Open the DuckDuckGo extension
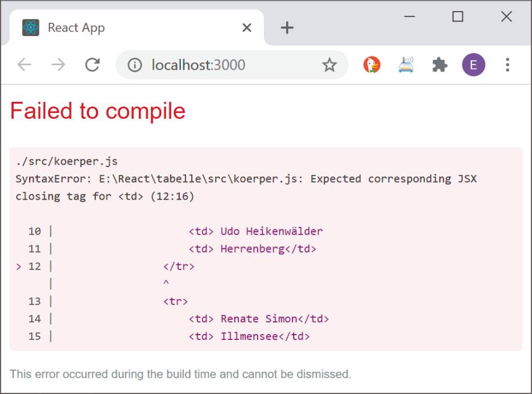The height and width of the screenshot is (394, 532). (372, 65)
